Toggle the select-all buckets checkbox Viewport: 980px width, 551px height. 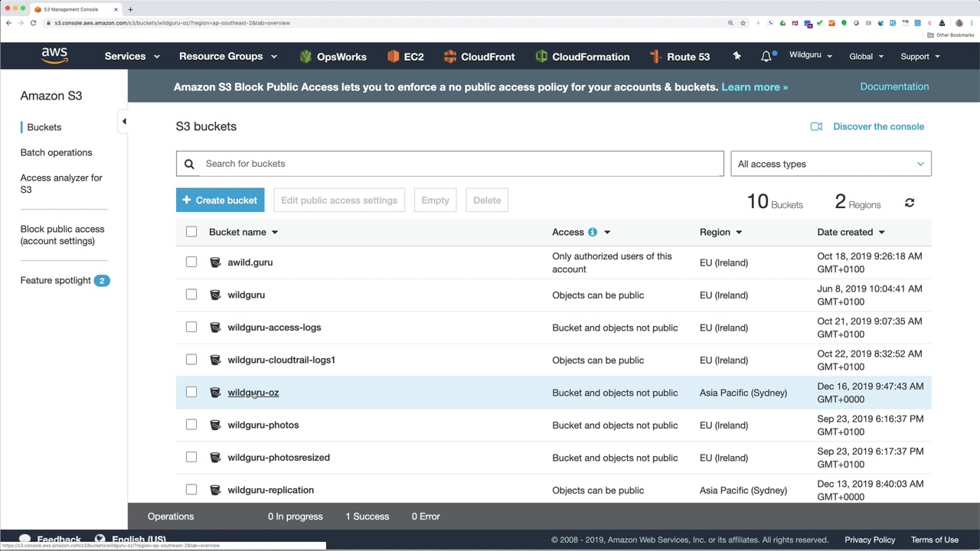[191, 232]
